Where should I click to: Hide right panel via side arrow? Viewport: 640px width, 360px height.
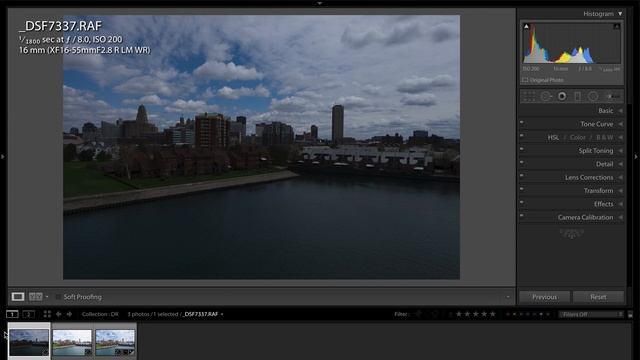[636, 156]
